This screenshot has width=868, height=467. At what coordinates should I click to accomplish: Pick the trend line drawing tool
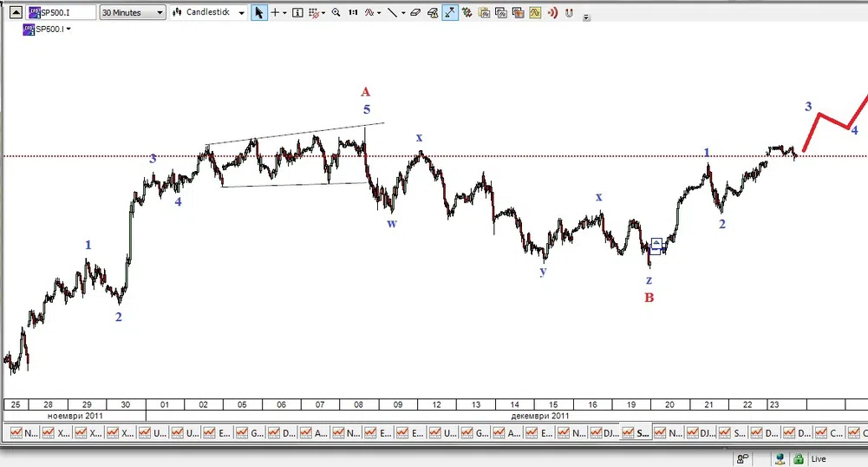(394, 13)
